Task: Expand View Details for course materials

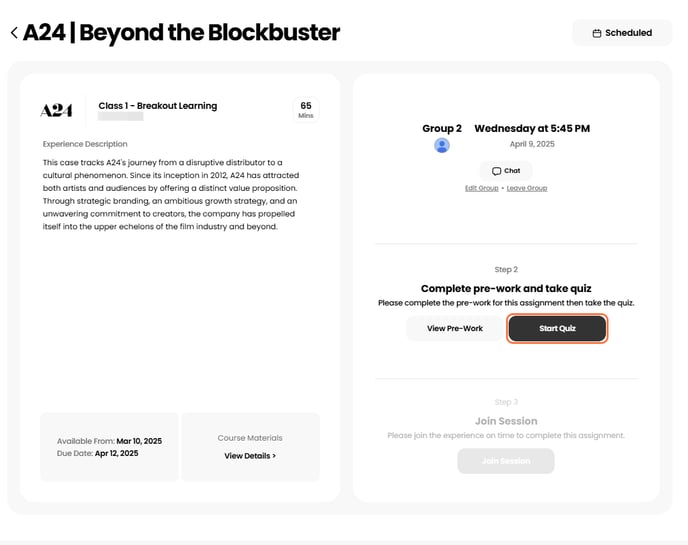Action: 250,456
